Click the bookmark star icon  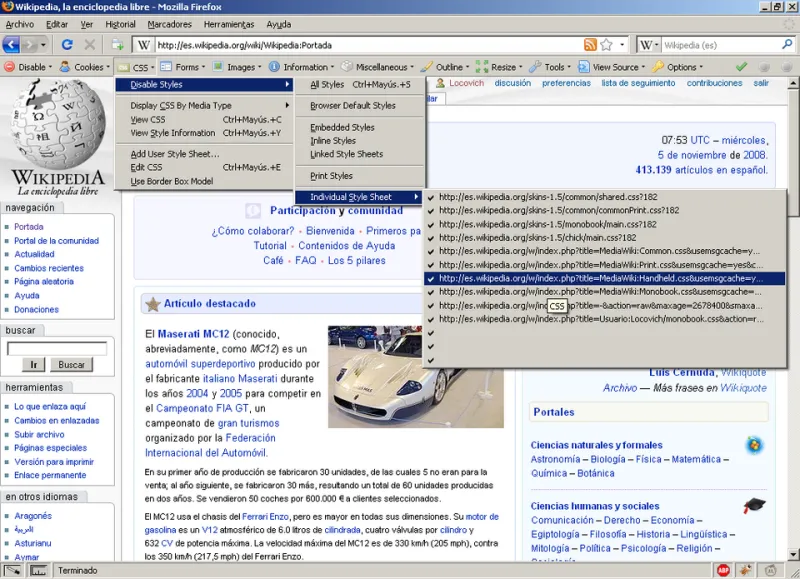(x=606, y=45)
